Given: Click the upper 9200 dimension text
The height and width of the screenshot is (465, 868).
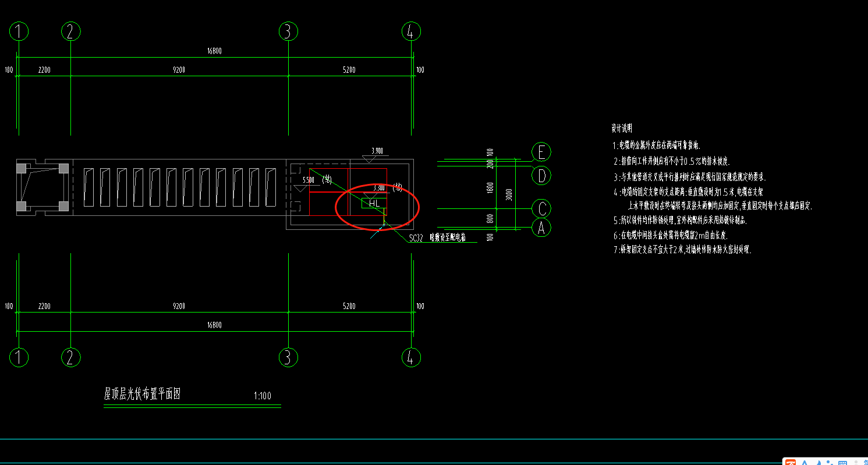Looking at the screenshot, I should [179, 70].
